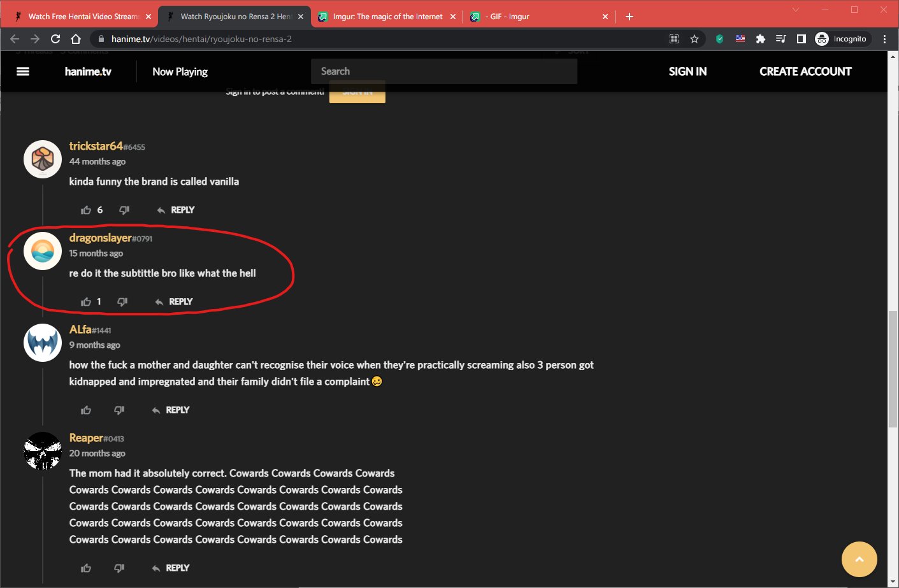Go back using browser back arrow
Screen dimensions: 899x588
[15, 39]
